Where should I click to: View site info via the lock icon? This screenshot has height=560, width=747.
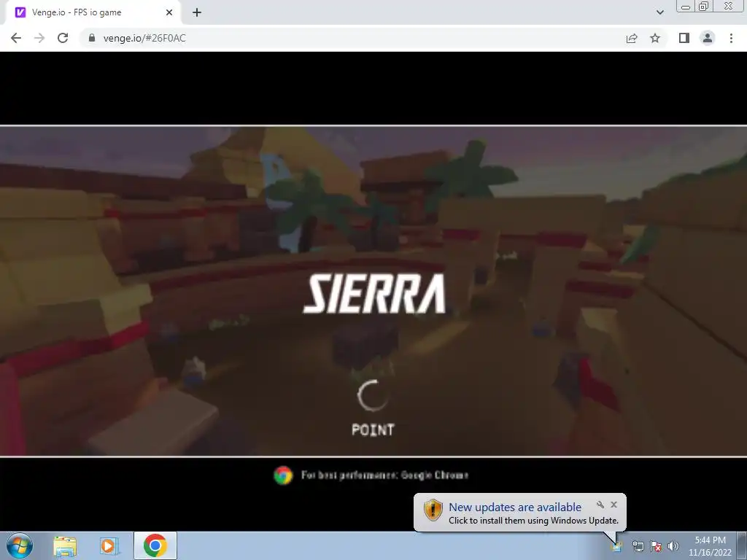tap(92, 38)
